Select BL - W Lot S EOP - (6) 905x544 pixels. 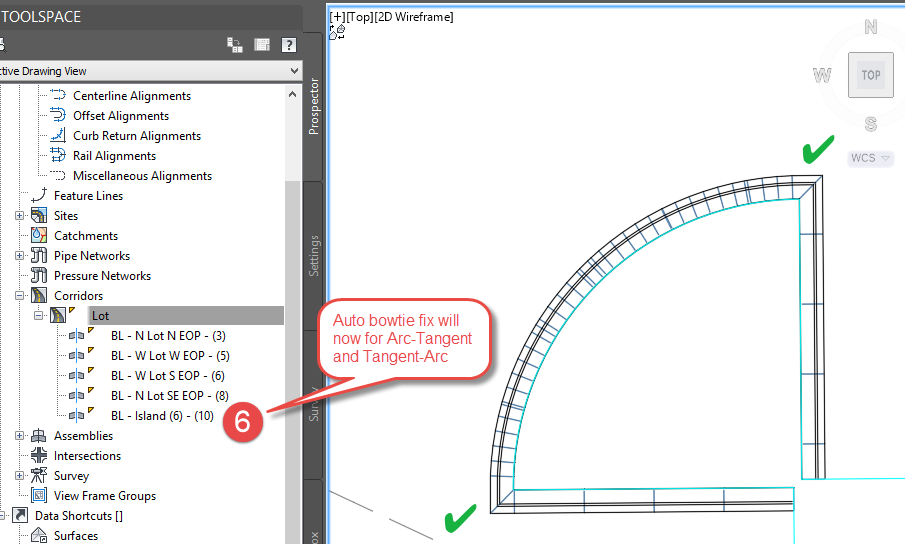coord(168,376)
